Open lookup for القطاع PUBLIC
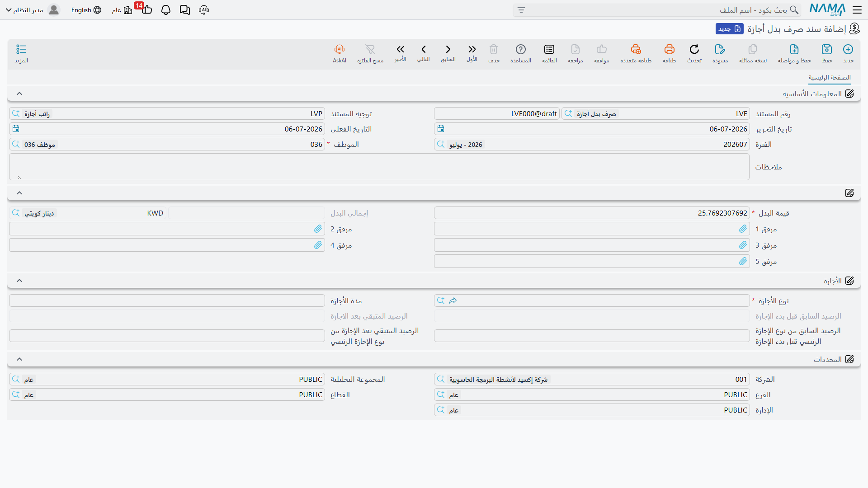This screenshot has height=488, width=868. coord(16,395)
